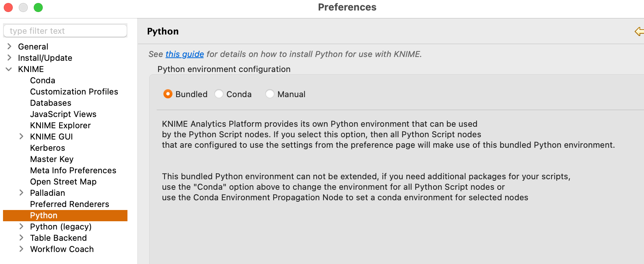
Task: Open Conda preferences page
Action: (x=43, y=80)
